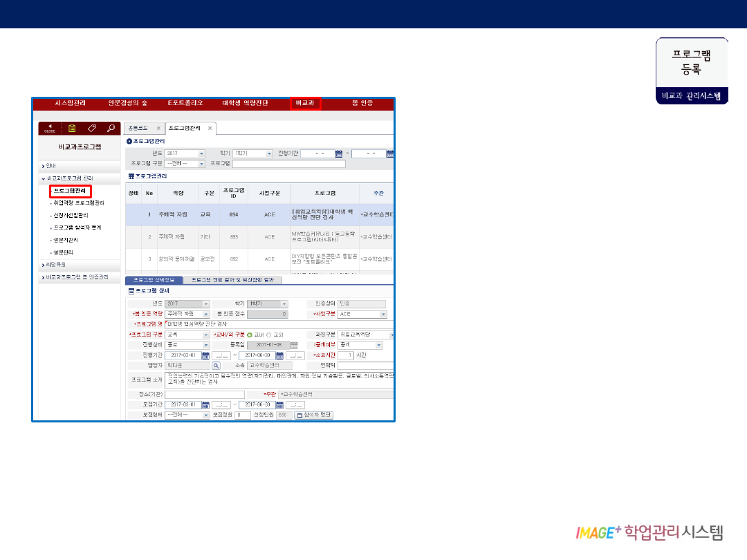Open calendar for 진행기간 start date in search filter
The height and width of the screenshot is (560, 747).
click(339, 153)
